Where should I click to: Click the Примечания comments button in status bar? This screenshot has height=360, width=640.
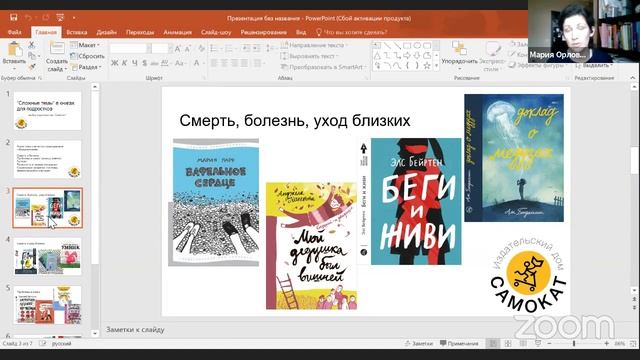coord(459,344)
